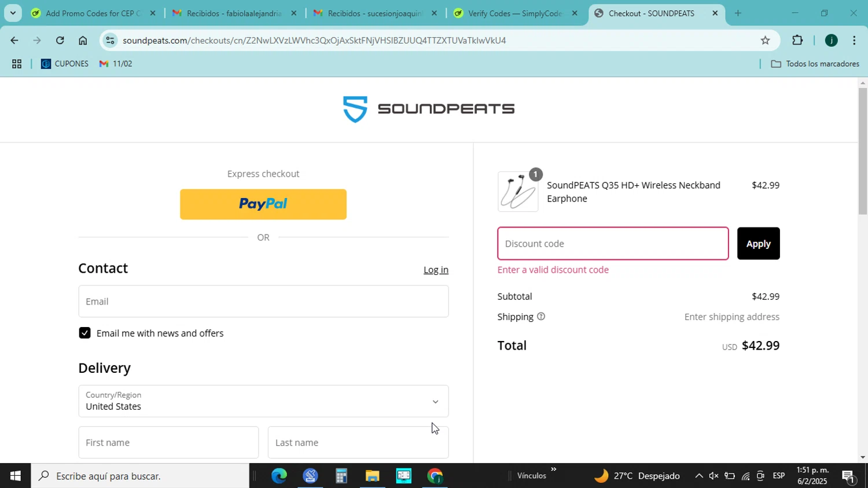Open the apps grid in bookmarks bar
Screen dimensions: 868x488
pos(17,64)
